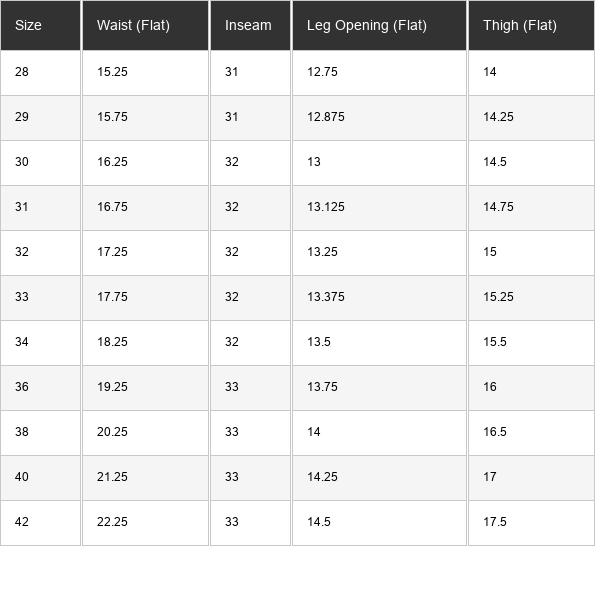The image size is (600, 600).
Task: Select the Thigh (Flat) column header
Action: 519,25
